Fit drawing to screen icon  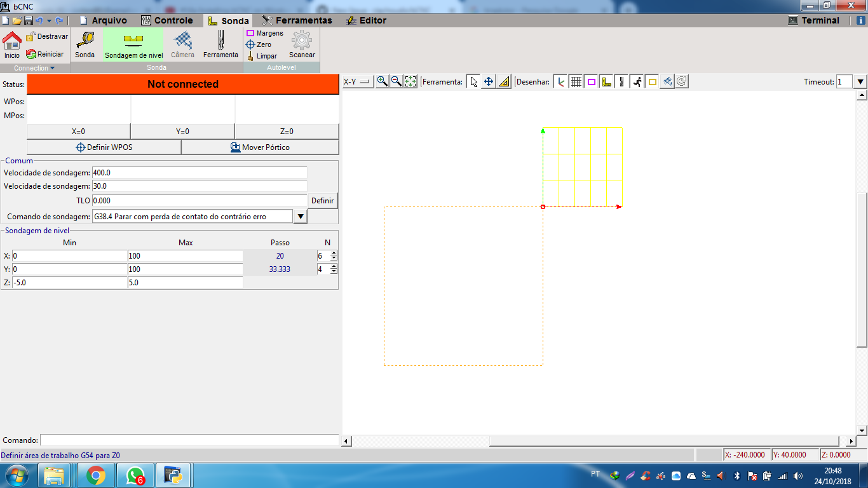pyautogui.click(x=410, y=81)
